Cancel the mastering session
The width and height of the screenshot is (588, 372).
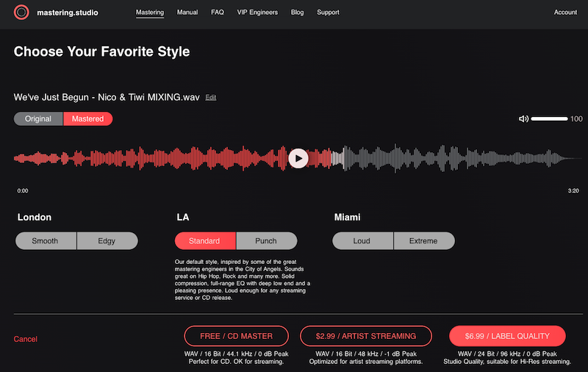(26, 339)
